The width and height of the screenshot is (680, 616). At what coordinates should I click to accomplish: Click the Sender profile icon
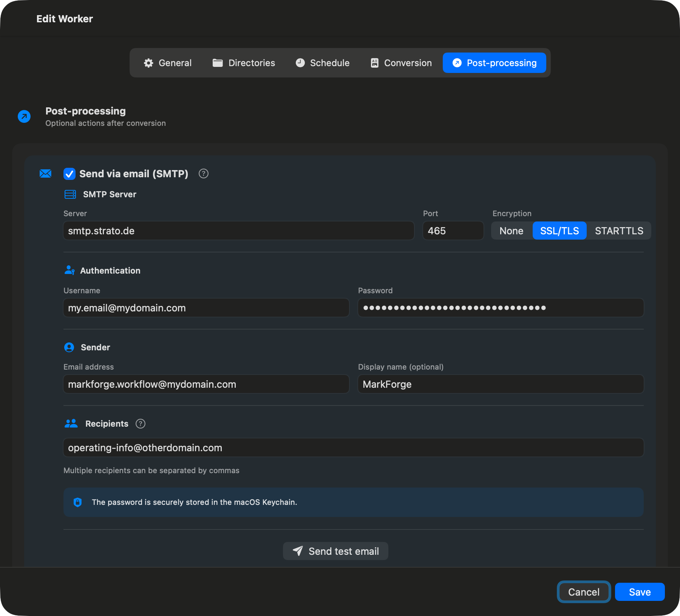(x=69, y=347)
